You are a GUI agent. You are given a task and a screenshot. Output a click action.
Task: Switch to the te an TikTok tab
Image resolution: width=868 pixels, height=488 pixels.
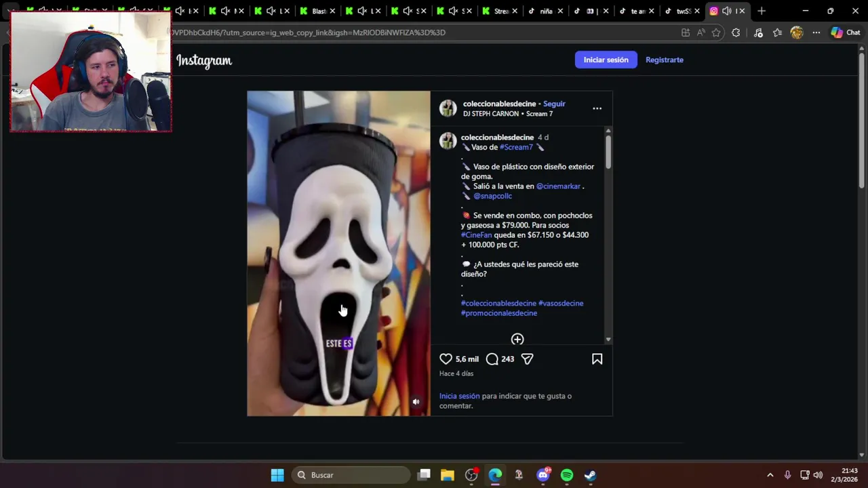(637, 11)
